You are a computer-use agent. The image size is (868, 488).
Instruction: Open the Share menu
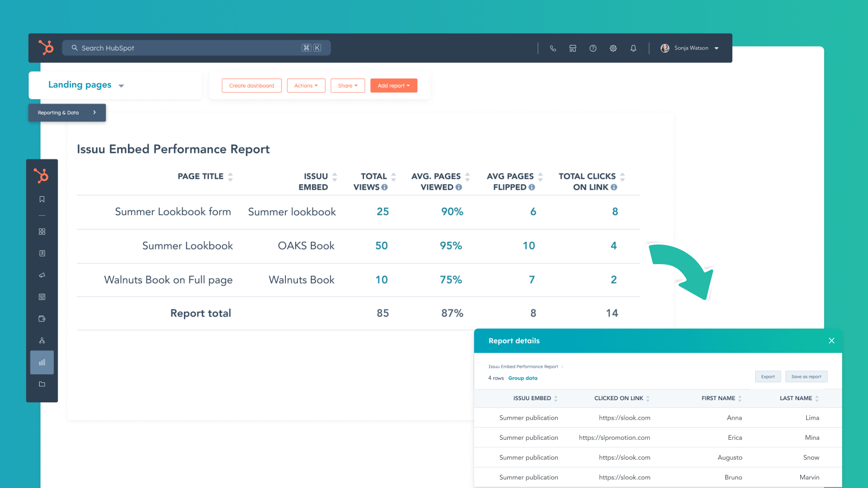click(348, 86)
